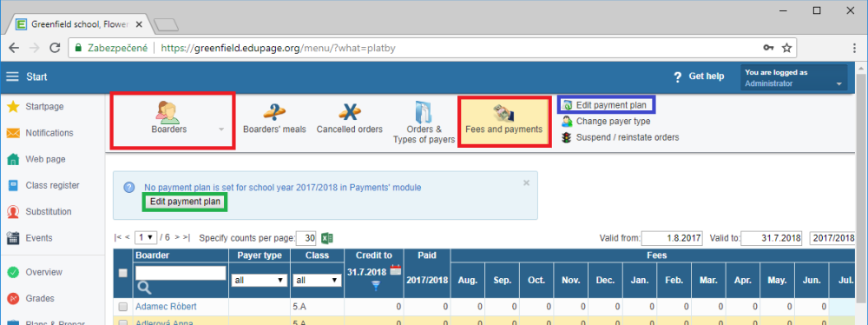Viewport: 868px width, 325px height.
Task: Go to first page with |< button
Action: pos(117,237)
